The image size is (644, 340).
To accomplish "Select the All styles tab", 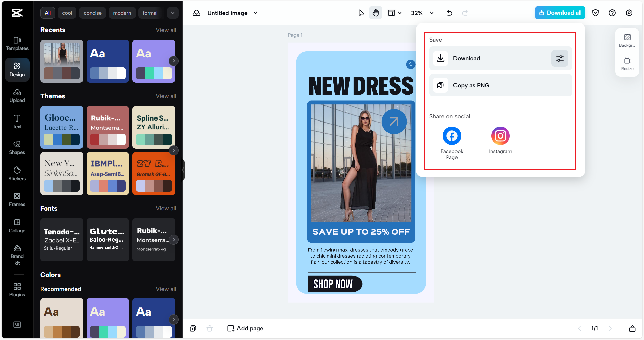I will coord(48,13).
